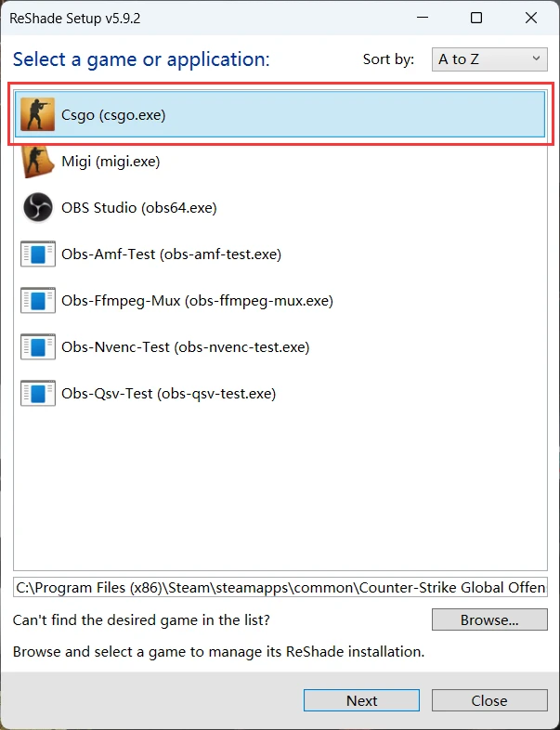The height and width of the screenshot is (730, 560).
Task: Maximize the ReShade Setup window
Action: coord(476,18)
